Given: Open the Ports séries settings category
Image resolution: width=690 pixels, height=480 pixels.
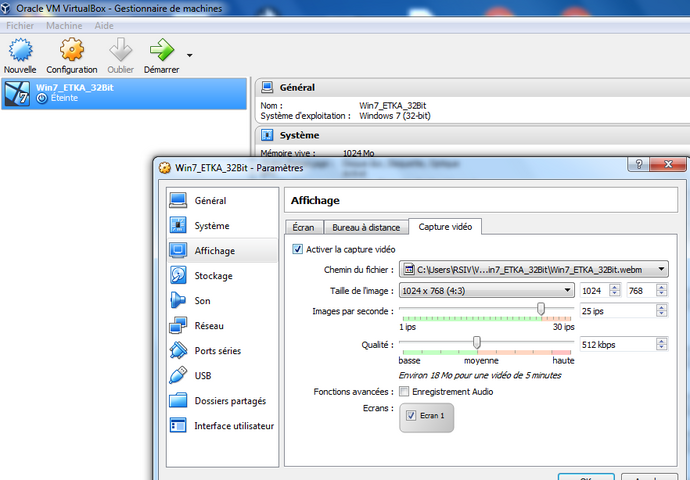Looking at the screenshot, I should (x=223, y=351).
